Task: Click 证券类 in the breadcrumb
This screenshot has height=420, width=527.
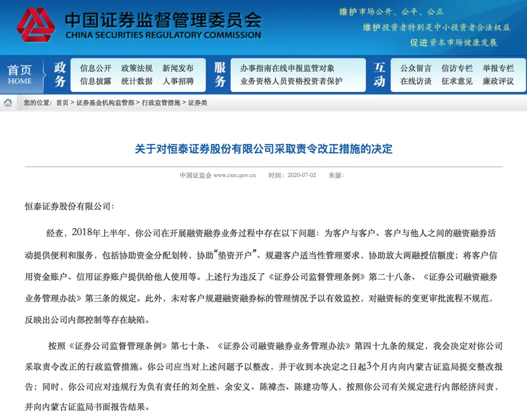Action: click(197, 103)
